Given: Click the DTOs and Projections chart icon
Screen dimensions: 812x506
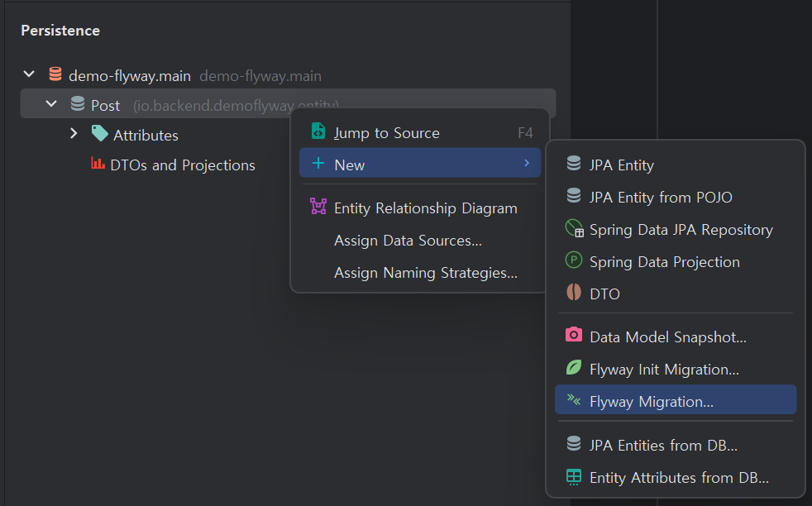Looking at the screenshot, I should [98, 163].
